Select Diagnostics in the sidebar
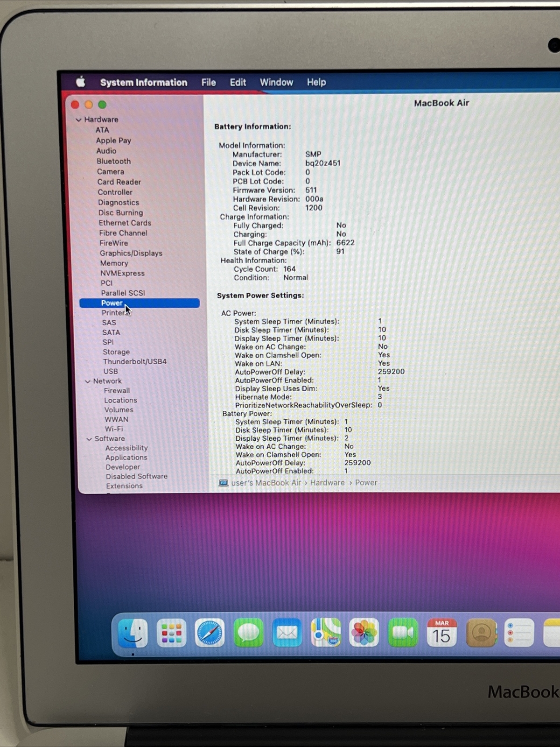560x747 pixels. (119, 203)
